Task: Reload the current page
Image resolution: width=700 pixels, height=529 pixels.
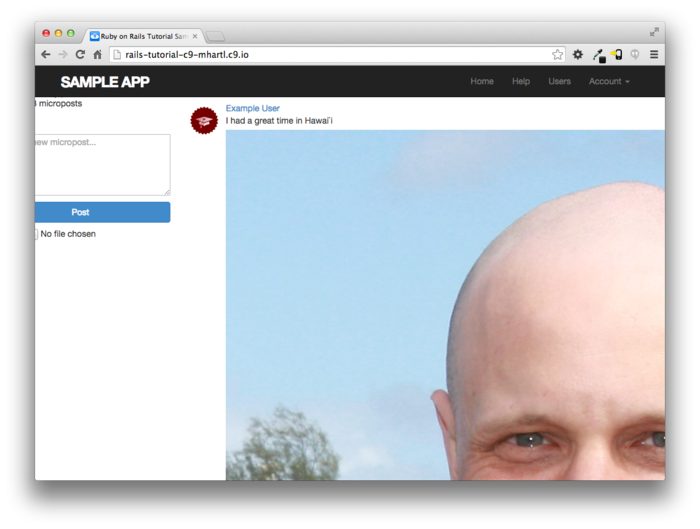Action: [80, 55]
